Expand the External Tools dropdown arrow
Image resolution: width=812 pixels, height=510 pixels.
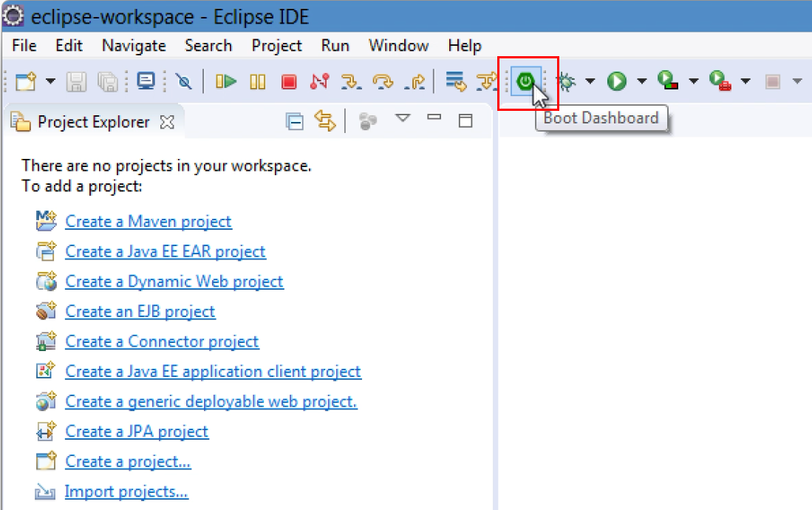pos(746,81)
